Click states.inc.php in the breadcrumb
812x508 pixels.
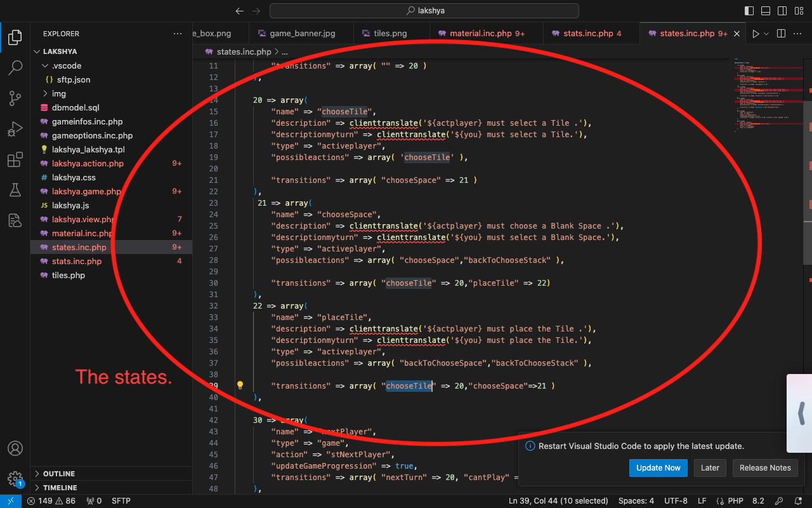click(x=244, y=51)
